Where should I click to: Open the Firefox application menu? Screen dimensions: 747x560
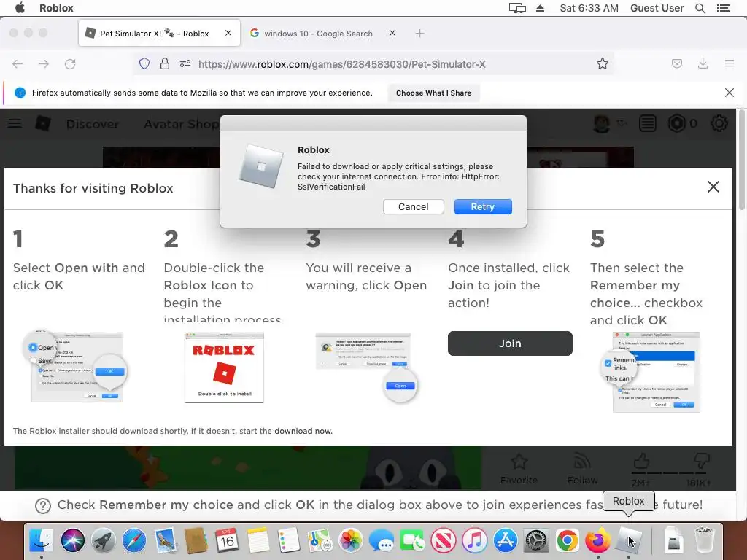pyautogui.click(x=729, y=63)
